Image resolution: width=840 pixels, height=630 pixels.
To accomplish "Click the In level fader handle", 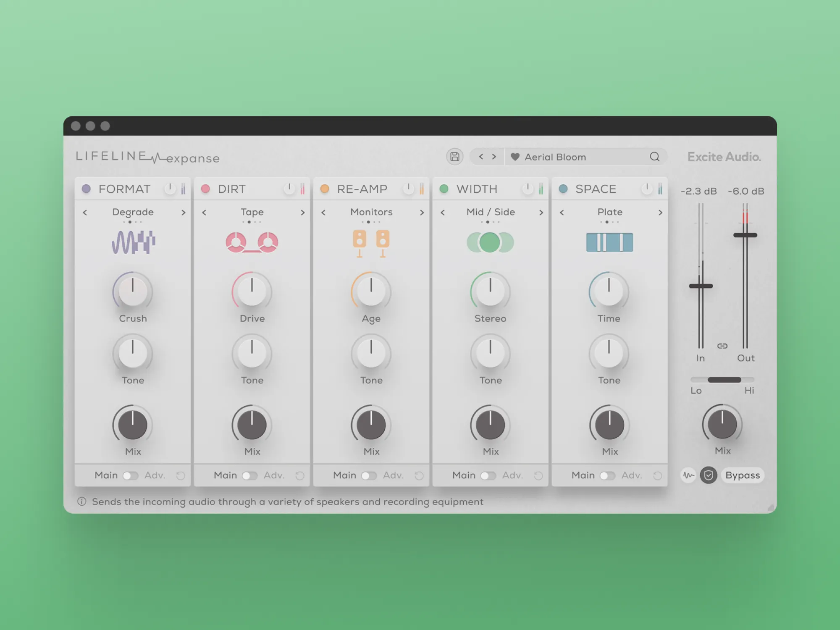I will point(701,286).
